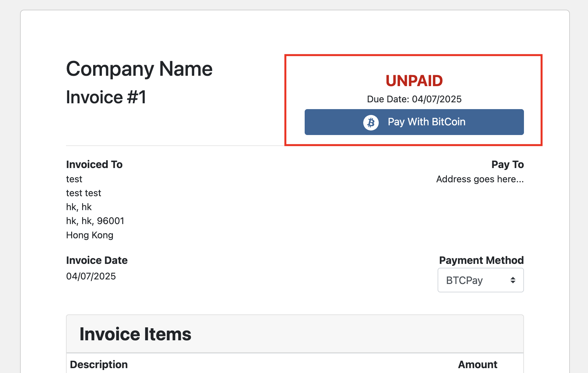The image size is (588, 373).
Task: Select the Address goes here text
Action: point(480,179)
